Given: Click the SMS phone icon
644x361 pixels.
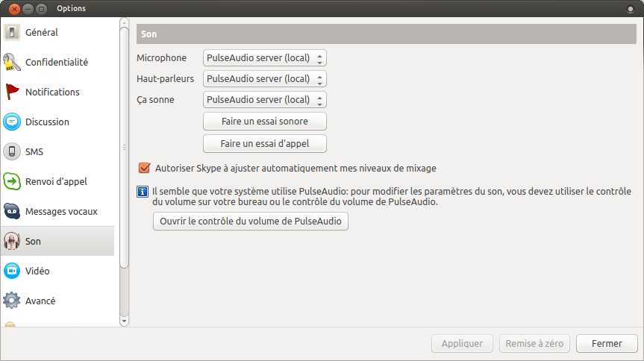Looking at the screenshot, I should [11, 152].
